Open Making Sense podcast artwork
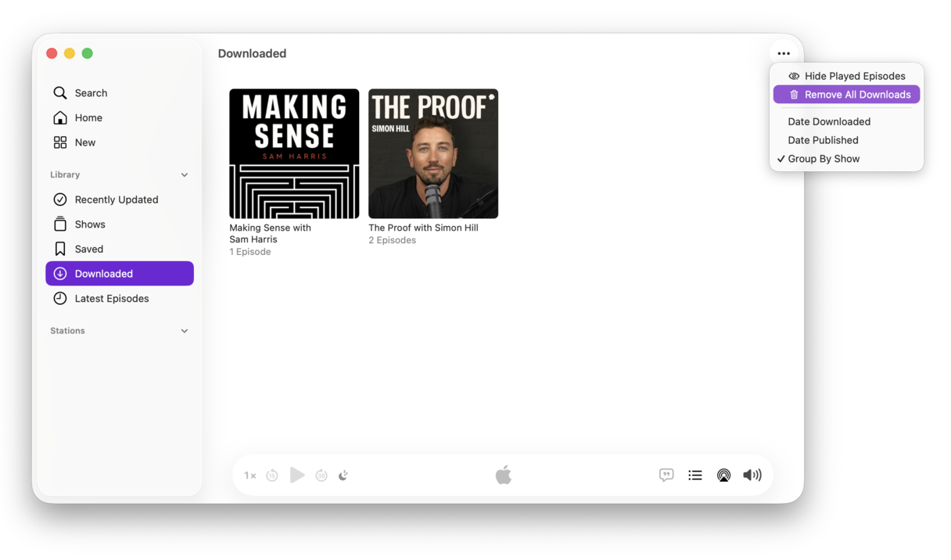 (294, 153)
